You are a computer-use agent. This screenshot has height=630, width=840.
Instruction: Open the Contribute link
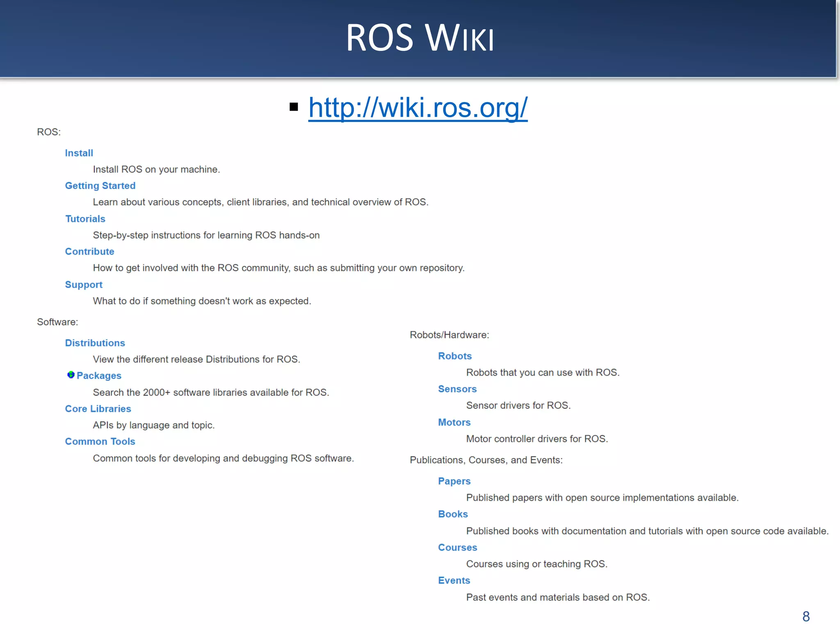point(89,251)
